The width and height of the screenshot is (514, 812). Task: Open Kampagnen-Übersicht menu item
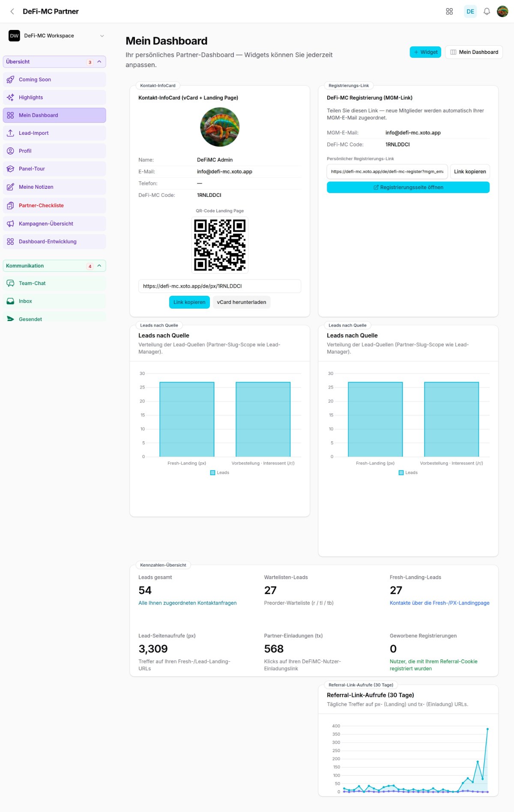[54, 223]
